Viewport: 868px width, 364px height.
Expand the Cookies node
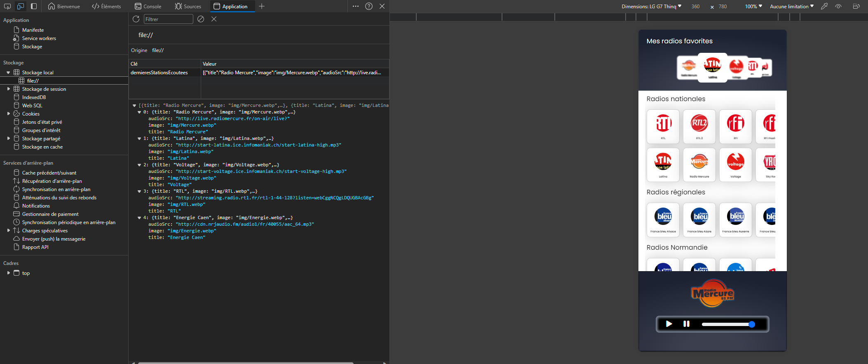pos(8,113)
